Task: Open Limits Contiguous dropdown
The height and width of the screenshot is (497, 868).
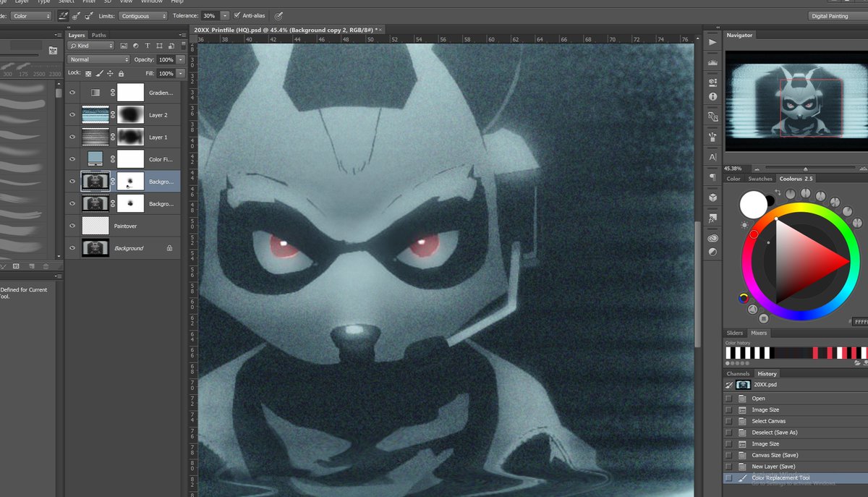Action: coord(143,15)
